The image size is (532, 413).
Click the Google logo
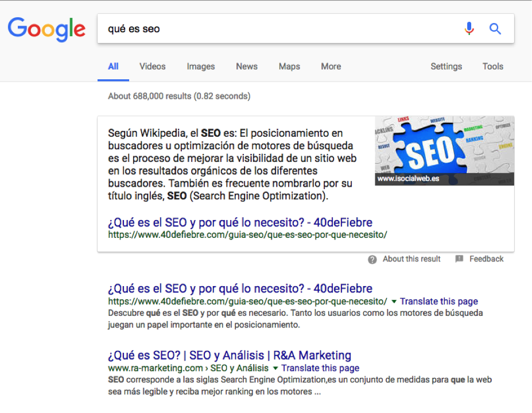tap(46, 29)
